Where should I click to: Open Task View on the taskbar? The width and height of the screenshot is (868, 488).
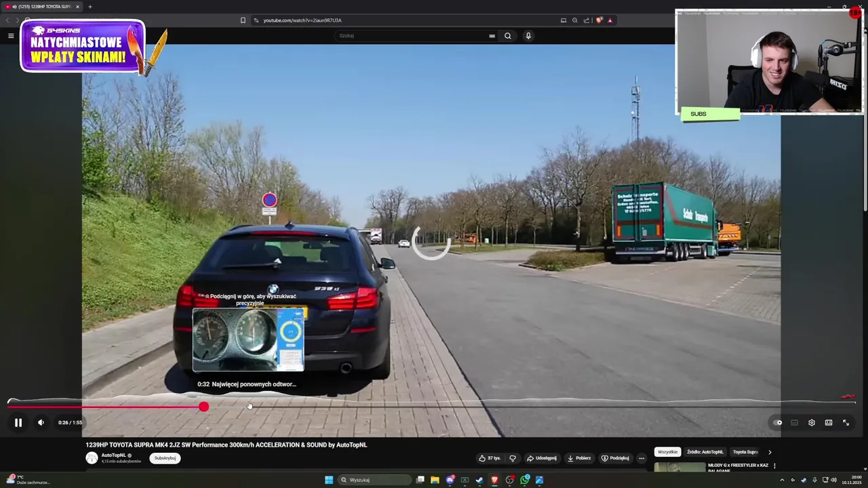420,480
